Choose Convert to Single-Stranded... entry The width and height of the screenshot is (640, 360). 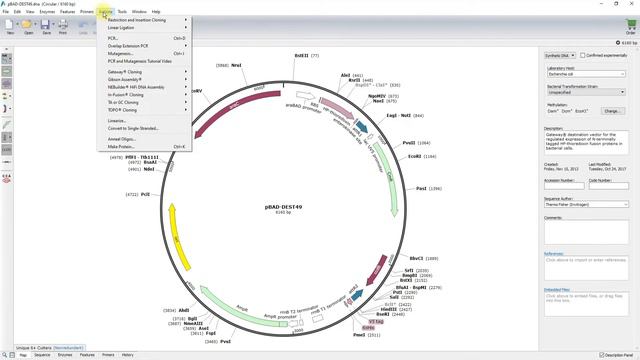tap(144, 129)
